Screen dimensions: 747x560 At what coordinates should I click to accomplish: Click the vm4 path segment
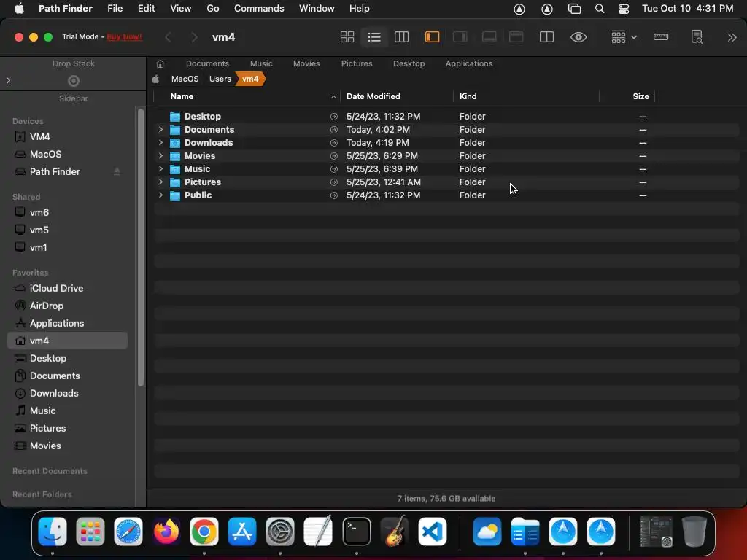tap(250, 79)
